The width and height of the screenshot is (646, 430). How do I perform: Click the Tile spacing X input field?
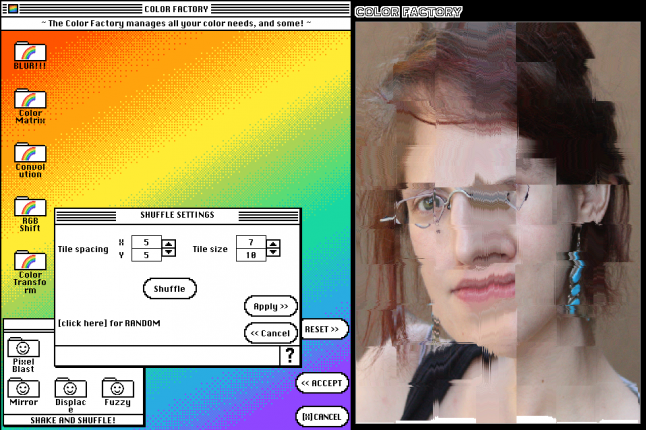pyautogui.click(x=146, y=242)
